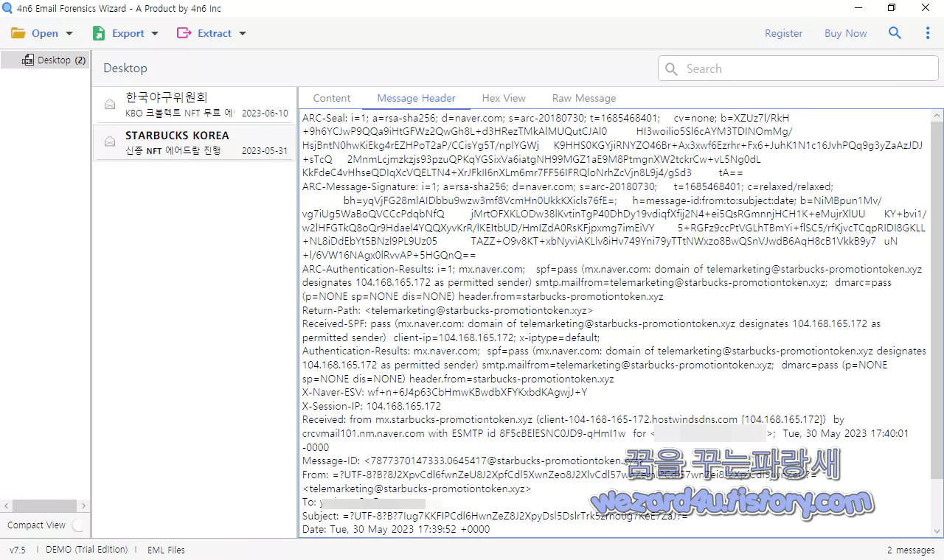
Task: Click the 'Desktop' heading above message list
Action: (125, 69)
